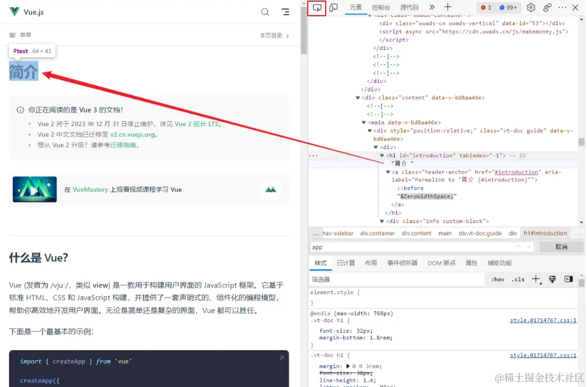Go to next search result arrow
Image resolution: width=588 pixels, height=387 pixels.
pos(529,247)
